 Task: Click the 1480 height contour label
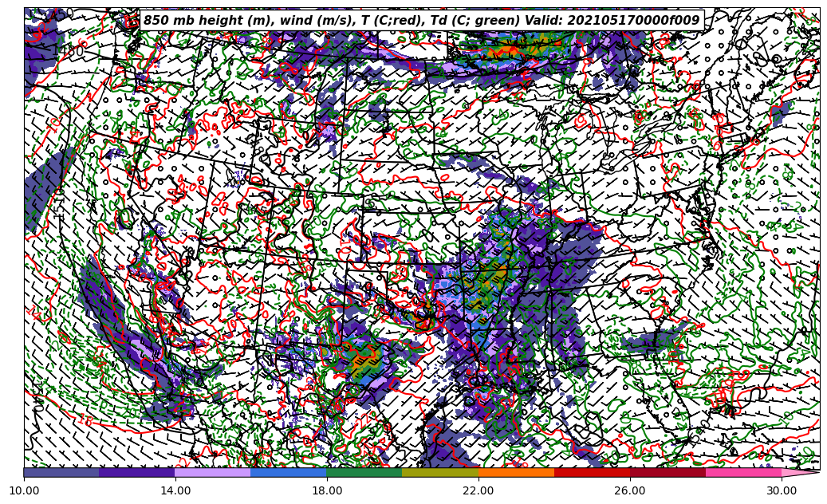69,51
